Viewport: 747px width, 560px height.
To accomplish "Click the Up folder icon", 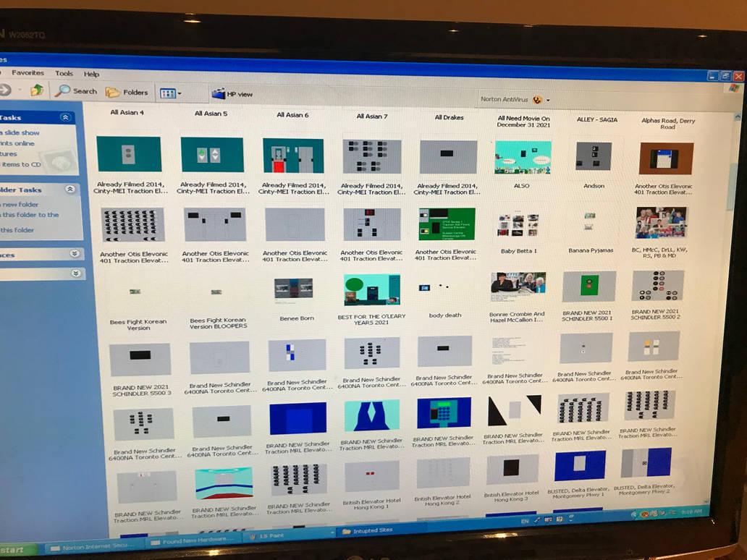I will pos(37,90).
